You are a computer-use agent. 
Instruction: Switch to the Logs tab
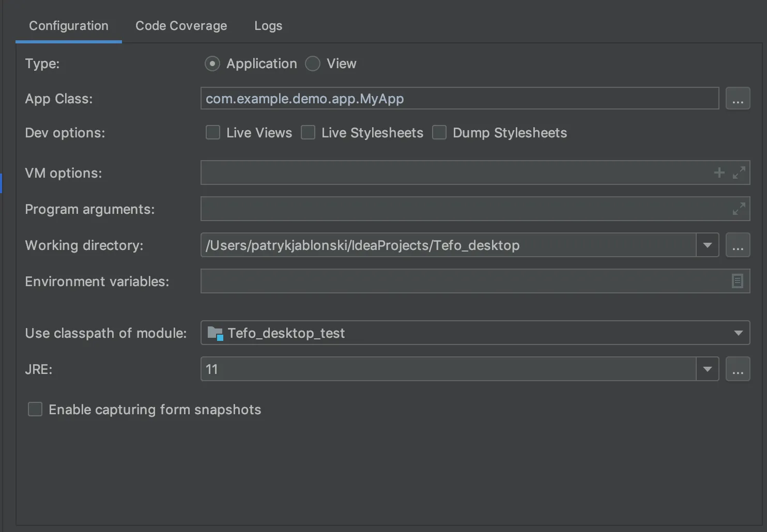tap(268, 26)
